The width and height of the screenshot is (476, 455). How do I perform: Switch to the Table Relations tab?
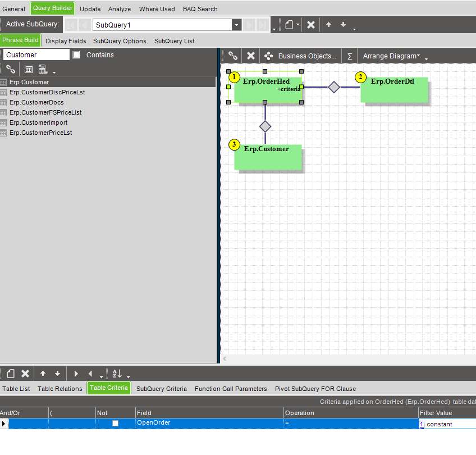click(x=60, y=389)
